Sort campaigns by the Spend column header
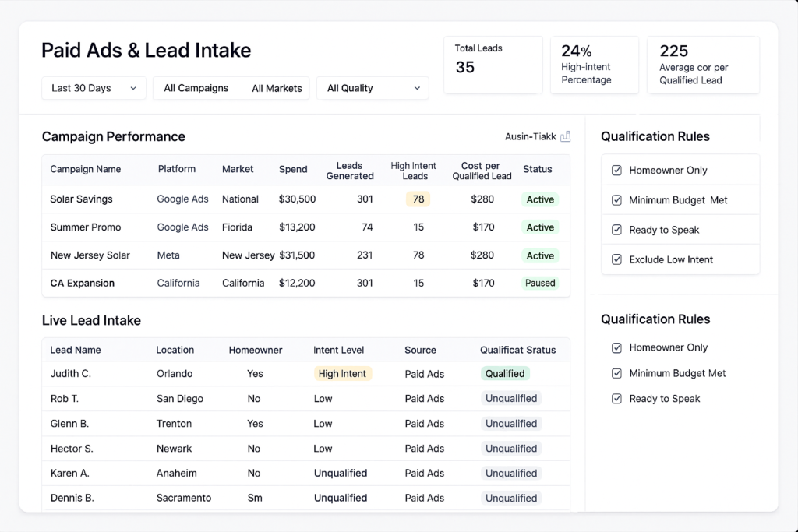This screenshot has width=798, height=532. pos(293,169)
